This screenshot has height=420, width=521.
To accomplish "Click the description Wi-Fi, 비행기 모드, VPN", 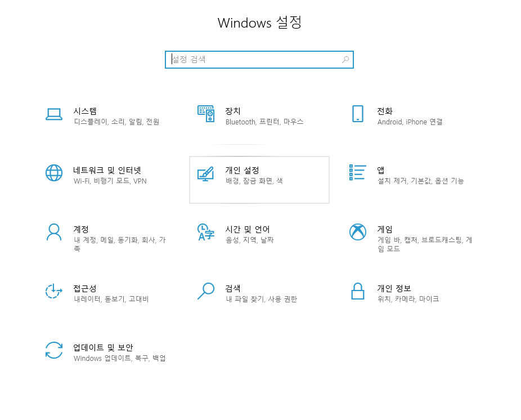I will tap(110, 181).
